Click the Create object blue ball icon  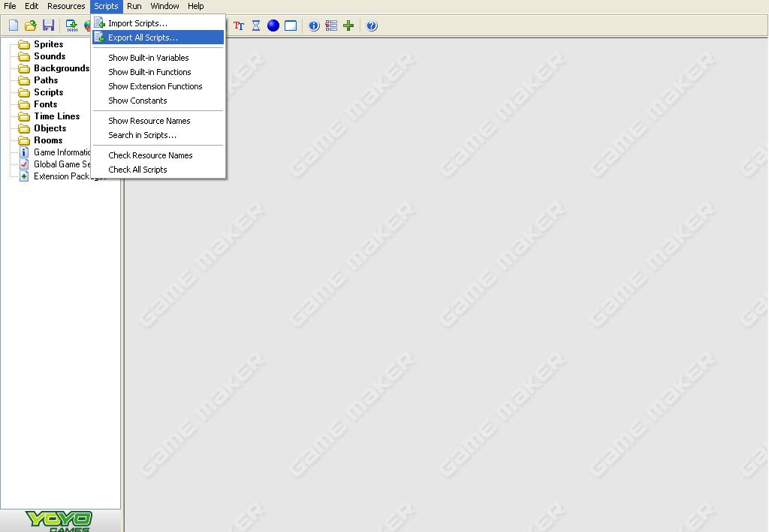click(273, 26)
